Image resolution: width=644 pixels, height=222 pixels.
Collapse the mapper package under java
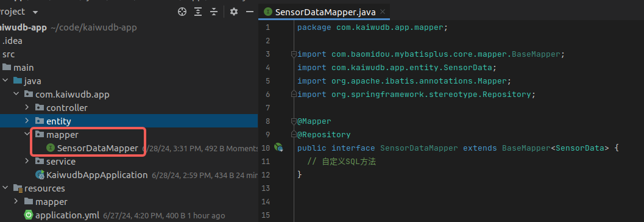click(27, 134)
